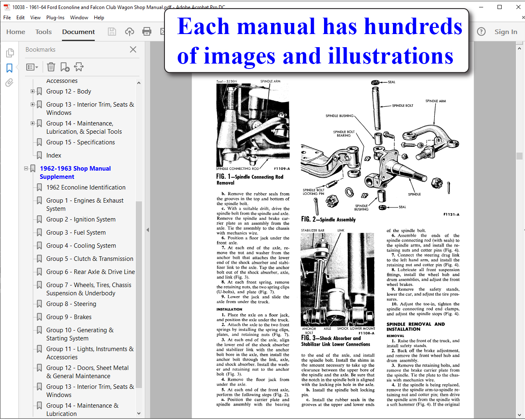
Task: Select 1962-1963 Shop Manual Supplement bookmark
Action: 75,173
